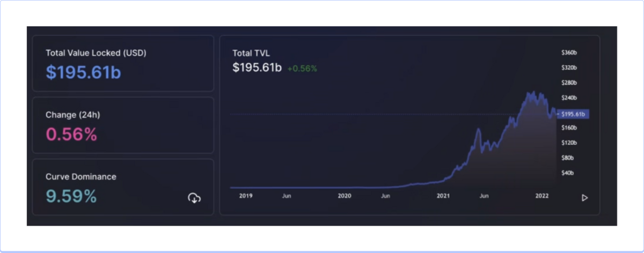The height and width of the screenshot is (253, 644).
Task: Click the 9.59% dominance value
Action: point(71,196)
